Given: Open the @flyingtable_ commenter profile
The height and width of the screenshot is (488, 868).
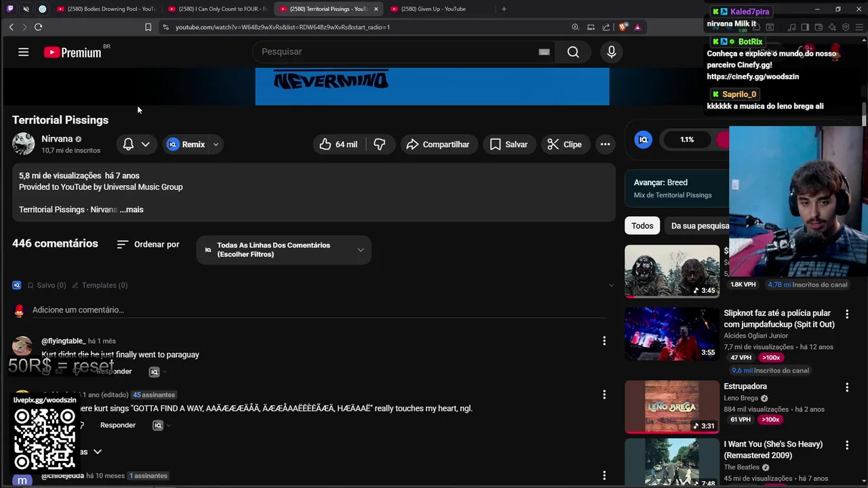Looking at the screenshot, I should tap(63, 341).
